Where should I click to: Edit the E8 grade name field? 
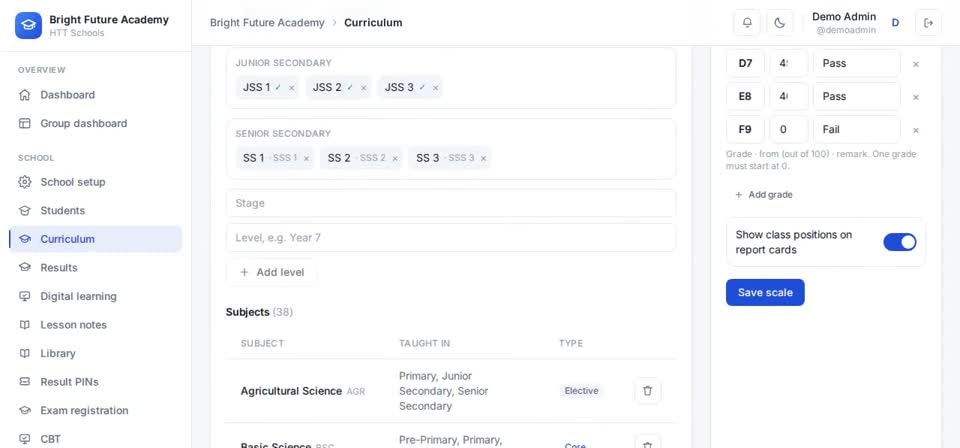(745, 96)
